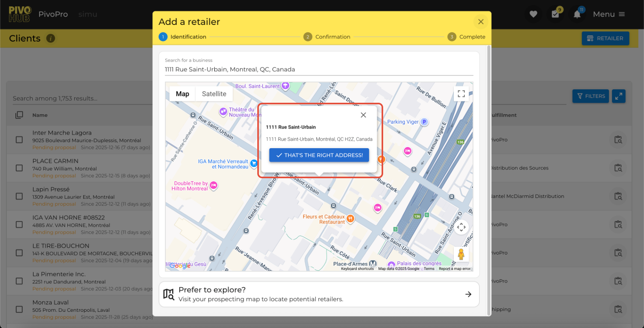Image resolution: width=644 pixels, height=328 pixels.
Task: Click Fleurs et Cadeaux restaurant marker
Action: coord(350,219)
